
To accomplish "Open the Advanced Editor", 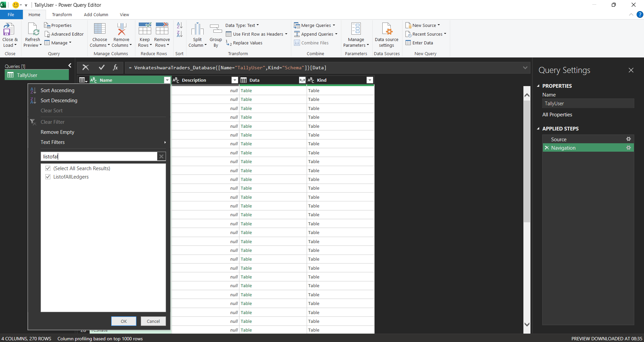I will pos(64,34).
